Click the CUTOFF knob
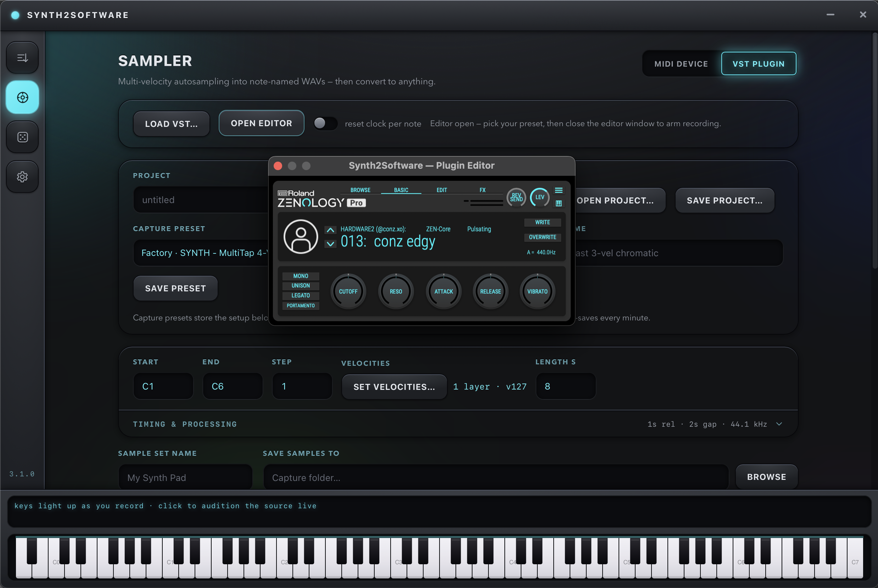Viewport: 878px width, 588px height. [348, 291]
